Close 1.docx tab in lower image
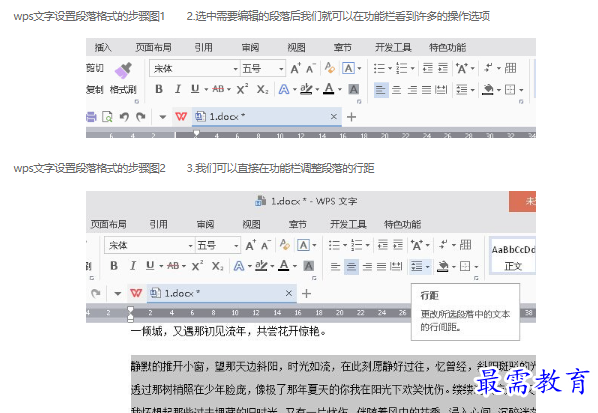The height and width of the screenshot is (413, 598). tap(289, 293)
